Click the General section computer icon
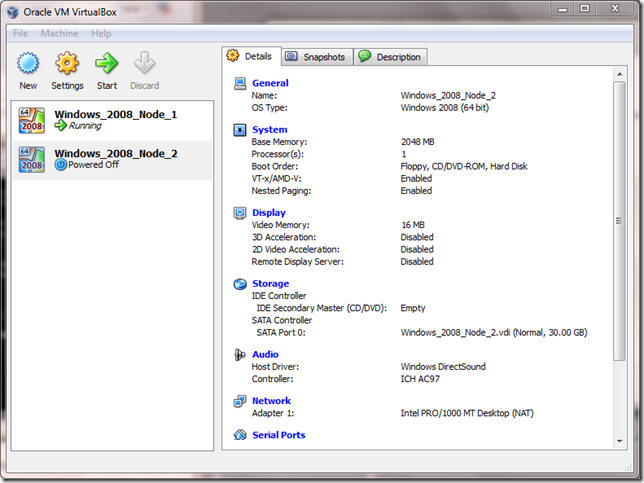The image size is (644, 483). 240,83
